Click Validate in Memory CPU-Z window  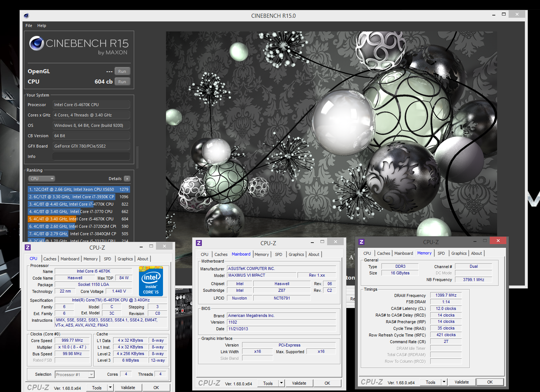tap(462, 382)
